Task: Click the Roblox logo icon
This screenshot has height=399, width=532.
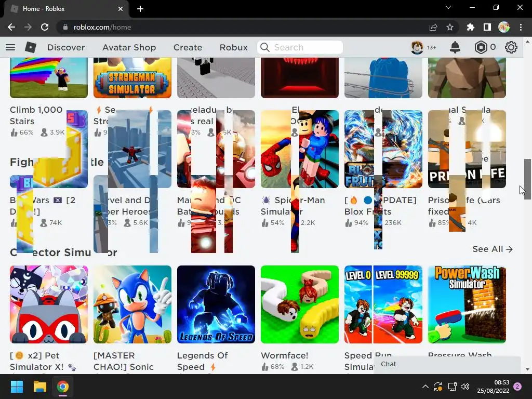Action: [31, 47]
